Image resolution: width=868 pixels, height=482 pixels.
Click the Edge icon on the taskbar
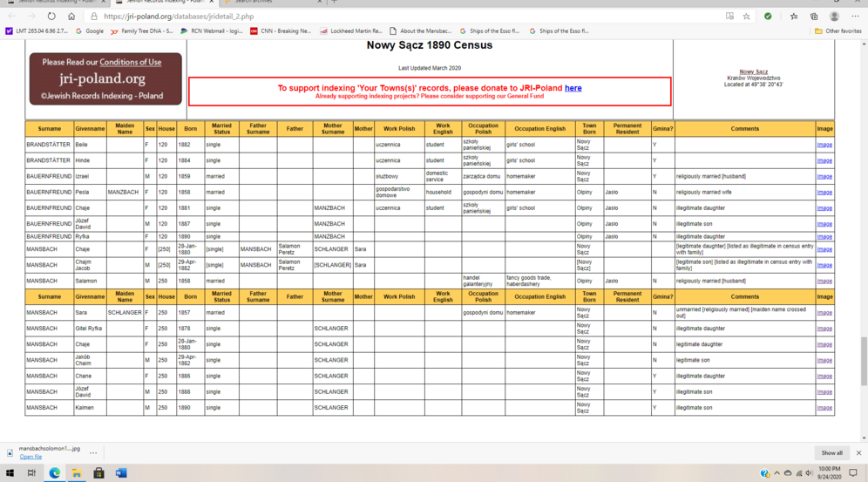pos(54,473)
